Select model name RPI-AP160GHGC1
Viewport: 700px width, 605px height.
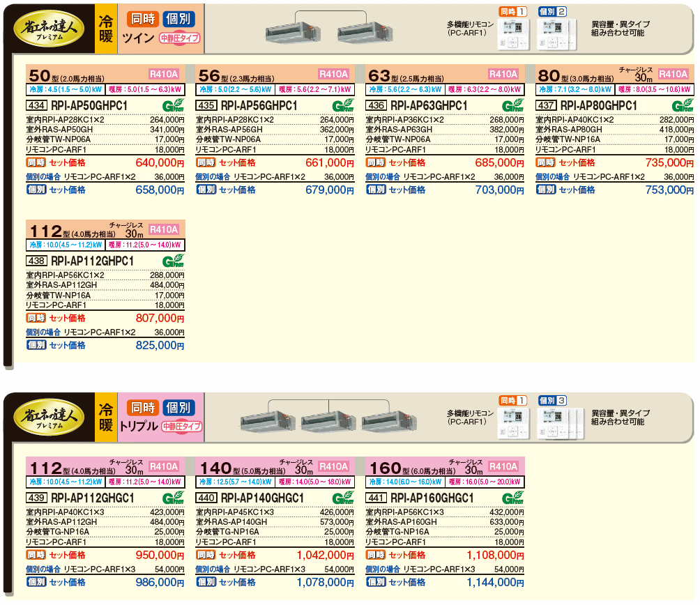(432, 498)
